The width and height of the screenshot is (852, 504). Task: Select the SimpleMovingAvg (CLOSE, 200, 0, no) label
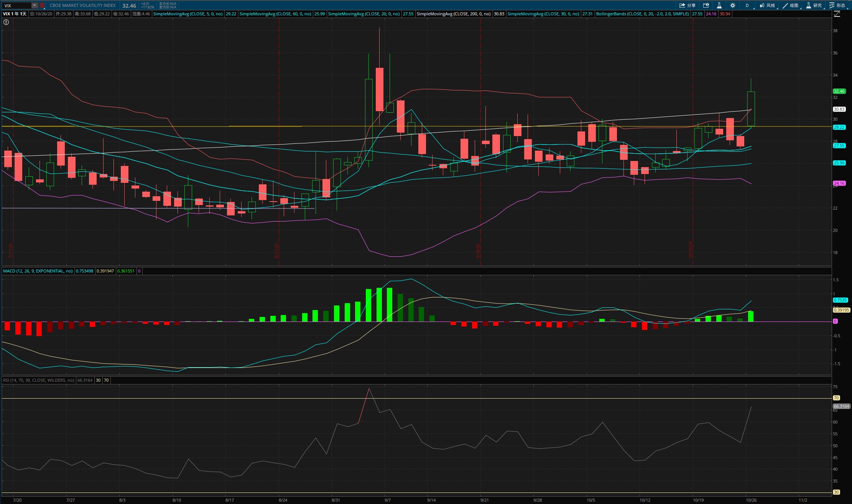(x=454, y=14)
